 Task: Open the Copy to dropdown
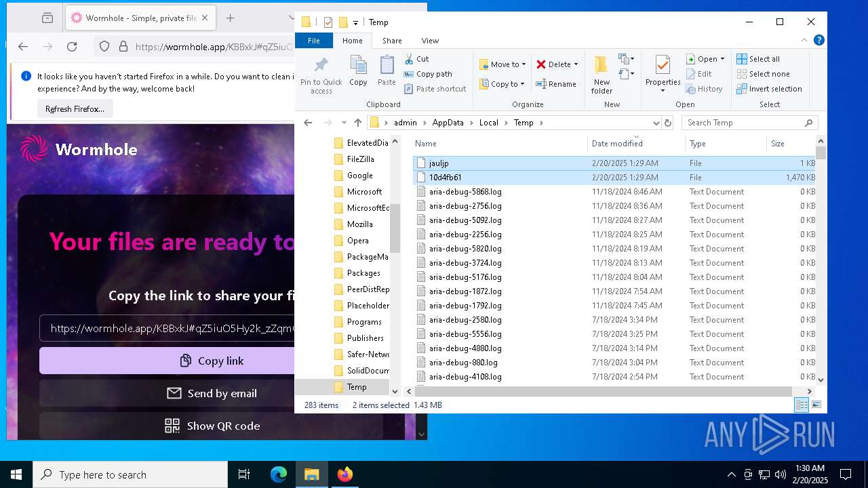pyautogui.click(x=502, y=84)
